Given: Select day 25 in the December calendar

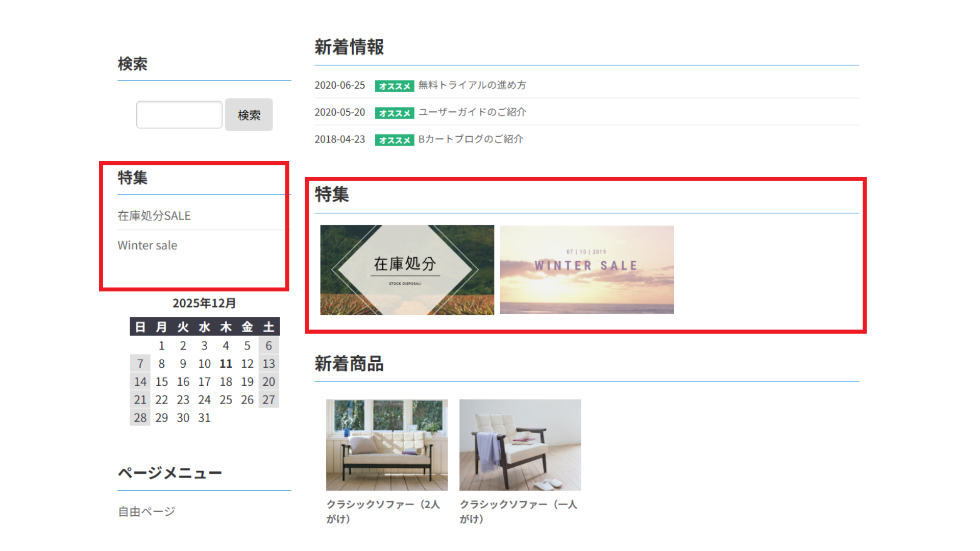Looking at the screenshot, I should (226, 400).
